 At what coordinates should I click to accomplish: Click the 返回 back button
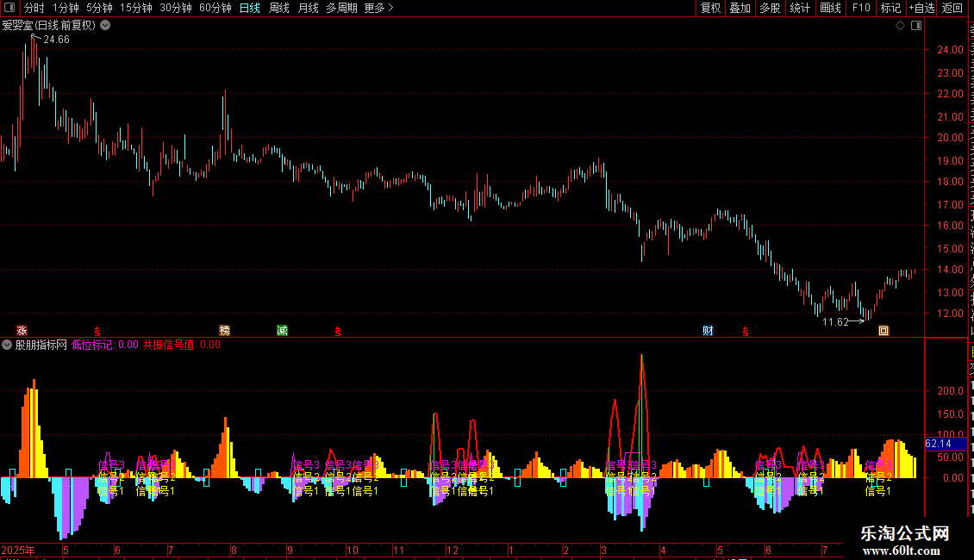(x=952, y=8)
